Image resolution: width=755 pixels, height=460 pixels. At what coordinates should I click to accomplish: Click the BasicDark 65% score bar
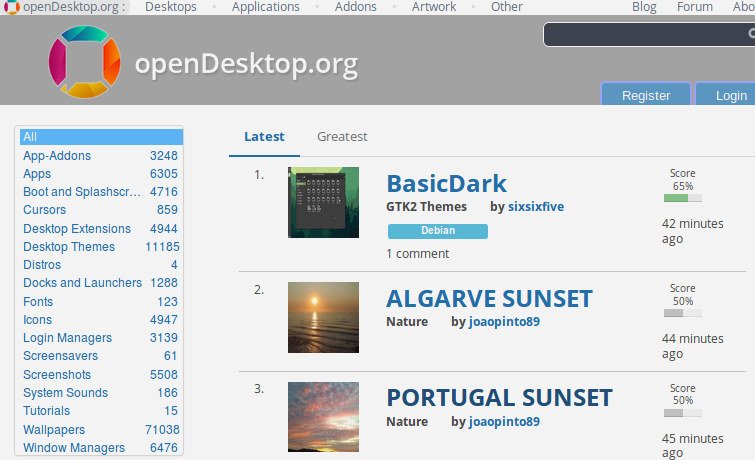click(682, 198)
